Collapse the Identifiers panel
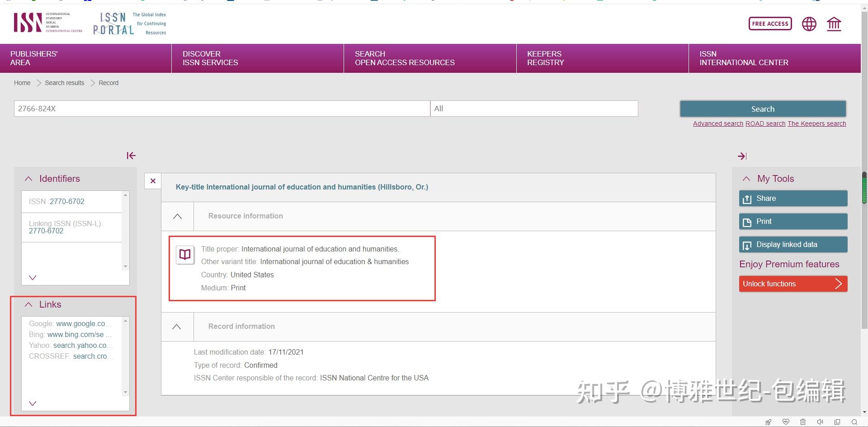This screenshot has height=427, width=868. click(28, 179)
